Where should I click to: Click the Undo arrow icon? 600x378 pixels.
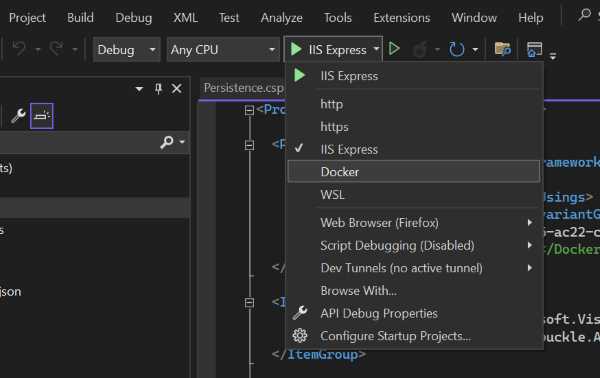pos(19,49)
